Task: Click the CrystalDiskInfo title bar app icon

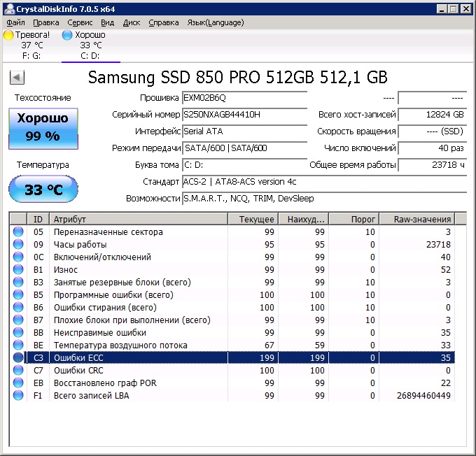Action: 9,8
